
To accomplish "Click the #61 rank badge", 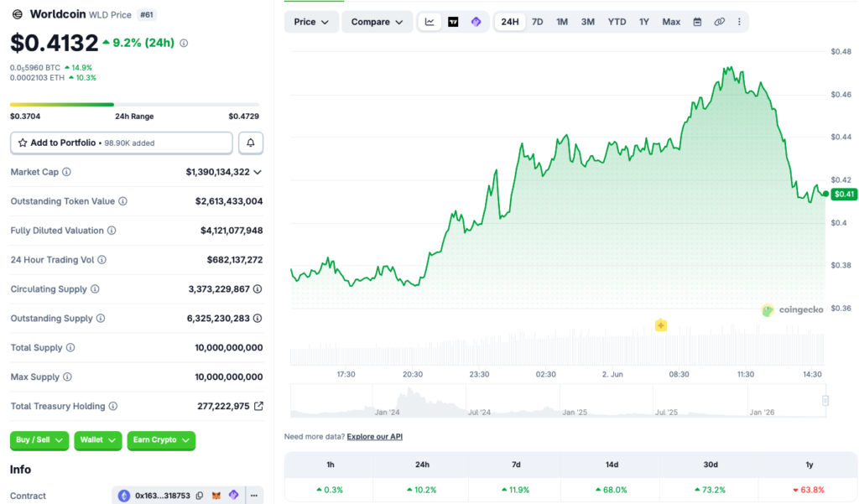I will click(147, 15).
